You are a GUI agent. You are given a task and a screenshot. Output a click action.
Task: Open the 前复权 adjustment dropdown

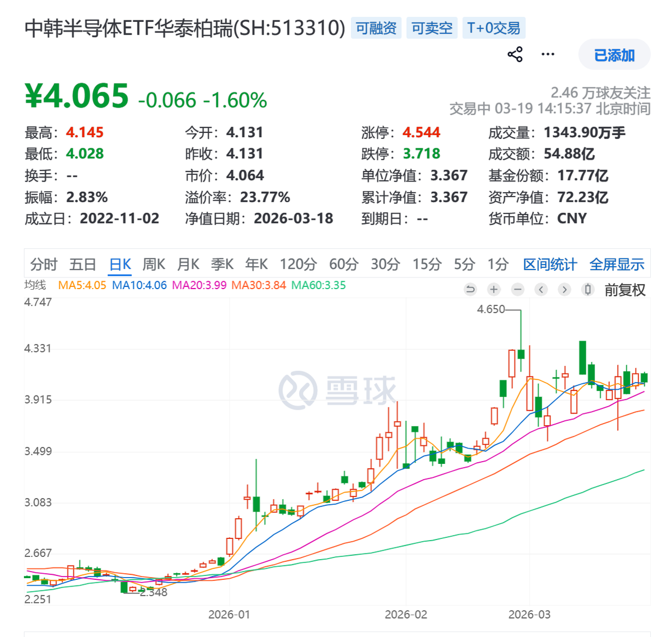point(624,290)
